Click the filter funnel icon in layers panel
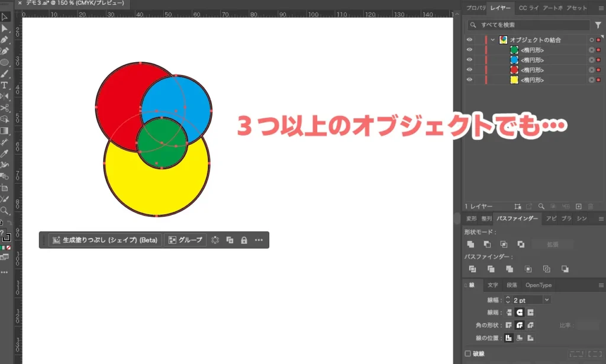The height and width of the screenshot is (364, 606). (598, 25)
